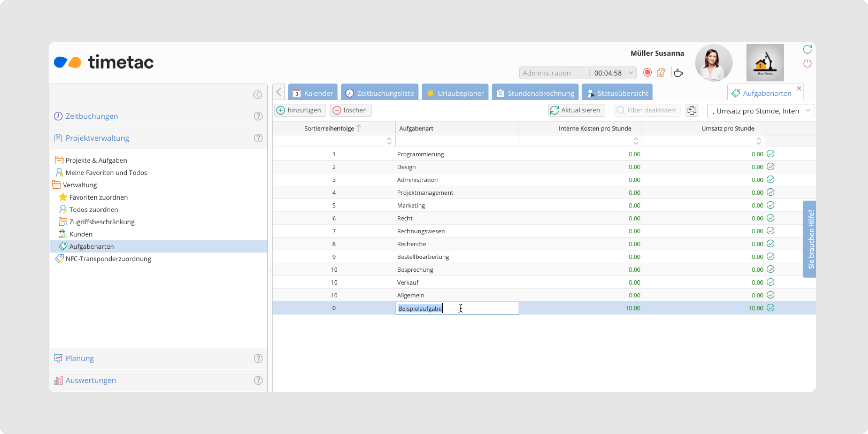The height and width of the screenshot is (434, 868).
Task: Click the green refresh icon at top right
Action: click(807, 49)
